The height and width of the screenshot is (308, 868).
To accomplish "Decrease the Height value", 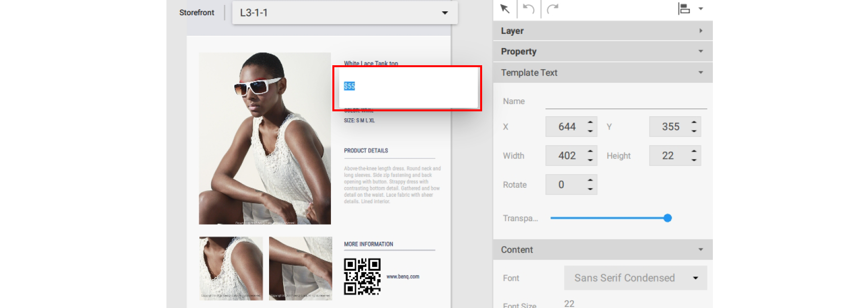I will tap(694, 160).
